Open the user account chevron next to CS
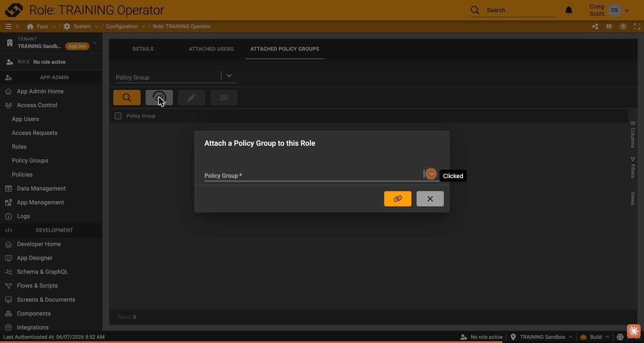 pyautogui.click(x=627, y=10)
